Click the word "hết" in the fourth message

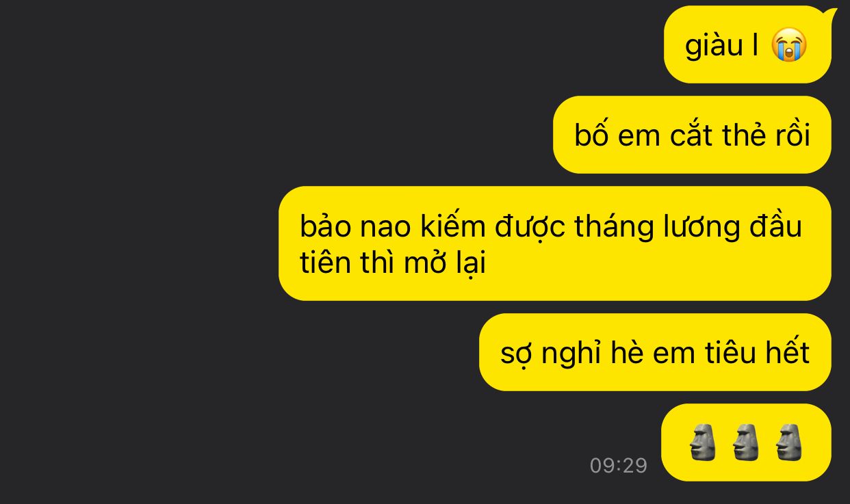(788, 352)
